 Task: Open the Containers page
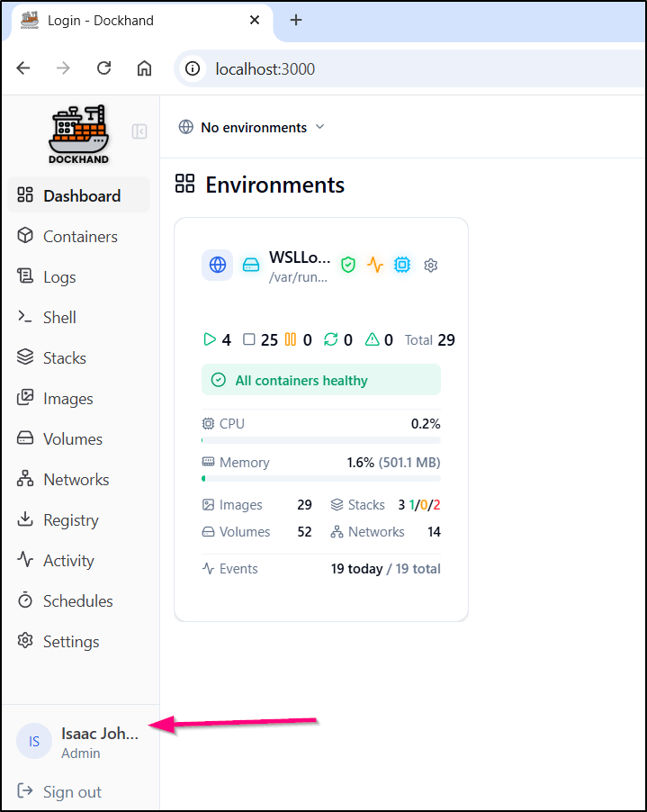(79, 237)
